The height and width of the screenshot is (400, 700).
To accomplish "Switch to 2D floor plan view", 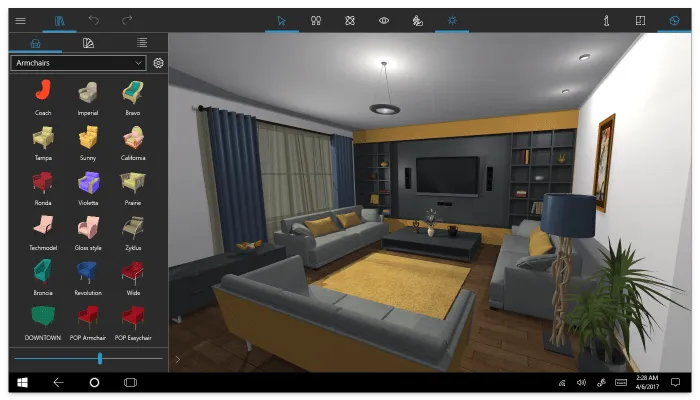I will [640, 21].
